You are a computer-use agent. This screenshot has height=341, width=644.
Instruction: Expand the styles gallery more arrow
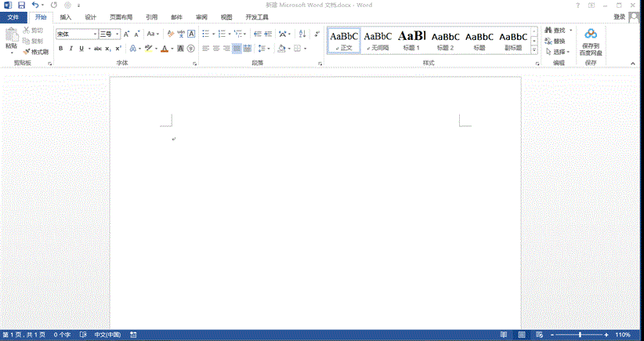534,50
